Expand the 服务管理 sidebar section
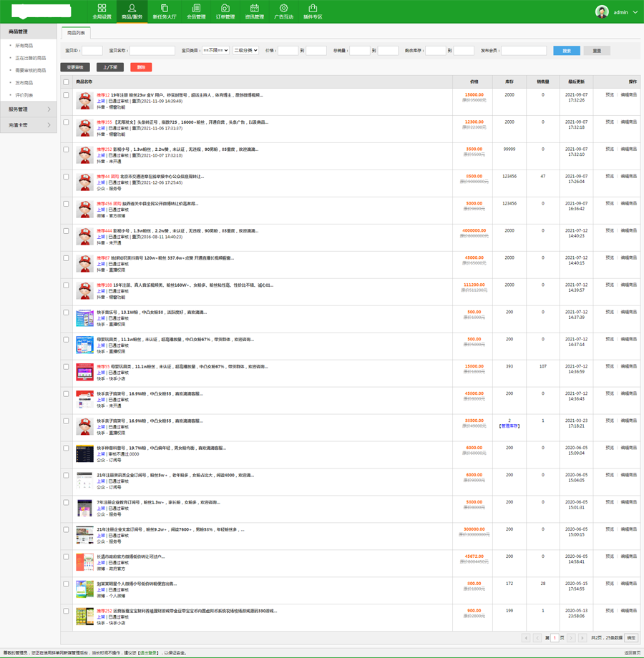The image size is (644, 658). [29, 109]
